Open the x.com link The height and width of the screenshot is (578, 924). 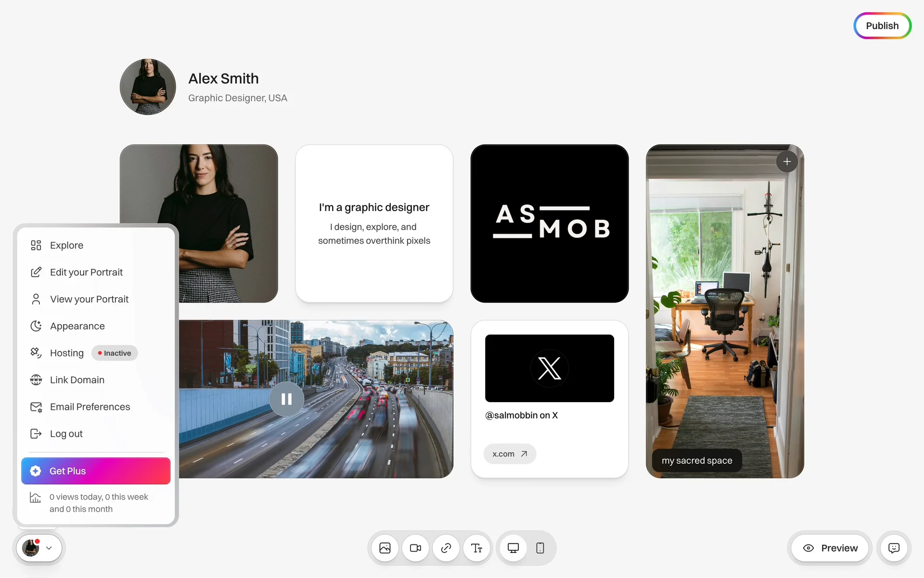point(510,454)
